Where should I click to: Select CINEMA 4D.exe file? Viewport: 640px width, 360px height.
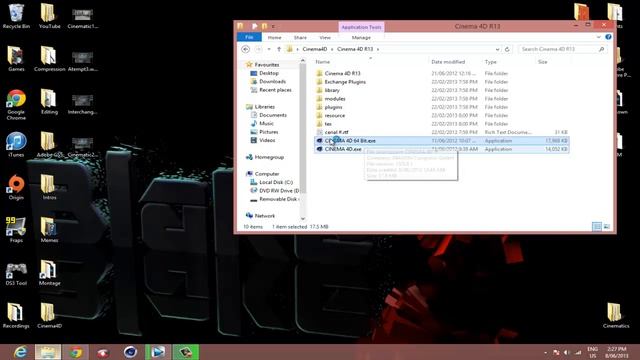[x=442, y=149]
